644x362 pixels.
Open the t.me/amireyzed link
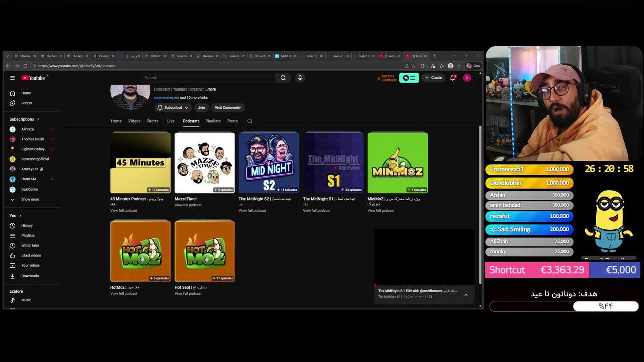pos(167,97)
